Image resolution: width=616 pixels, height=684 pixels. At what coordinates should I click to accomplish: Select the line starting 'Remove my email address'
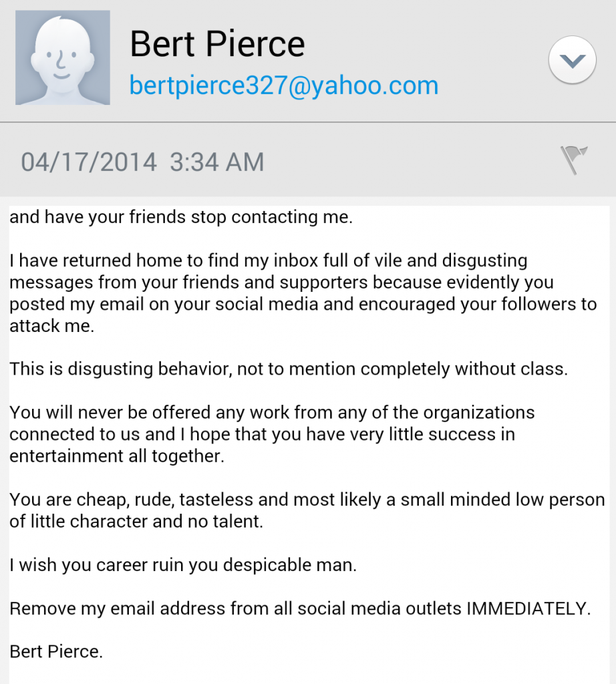[300, 608]
